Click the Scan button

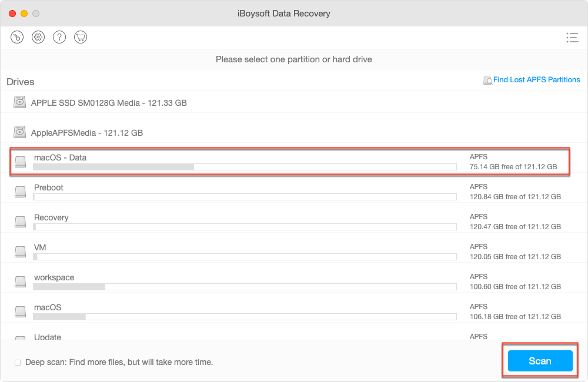pyautogui.click(x=539, y=361)
